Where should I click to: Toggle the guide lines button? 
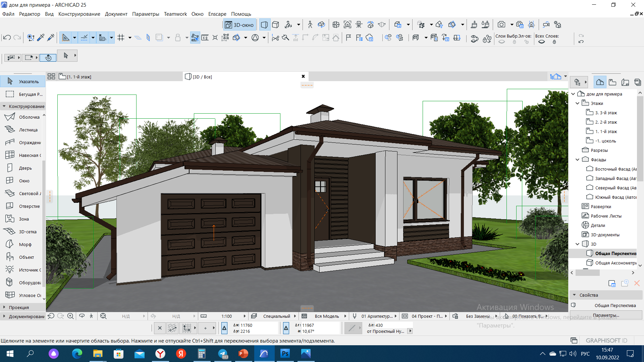point(66,38)
